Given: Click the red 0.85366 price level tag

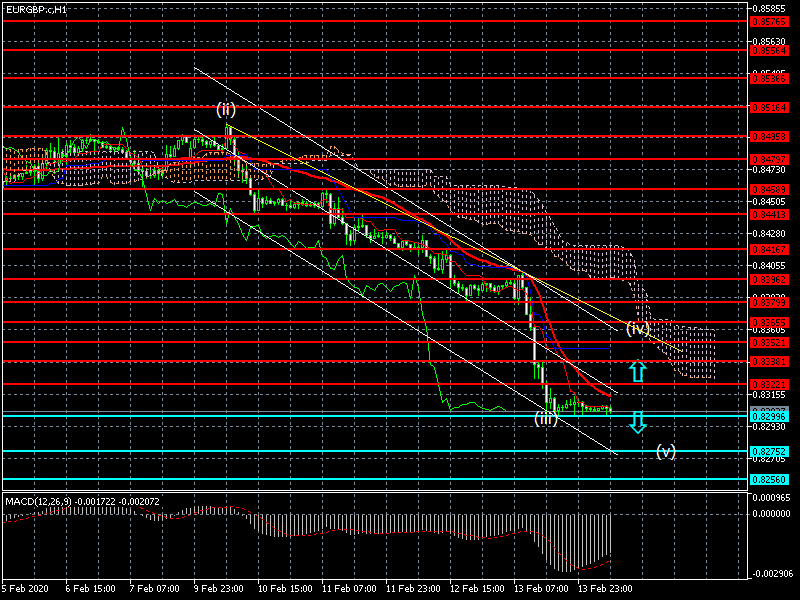Looking at the screenshot, I should tap(770, 79).
